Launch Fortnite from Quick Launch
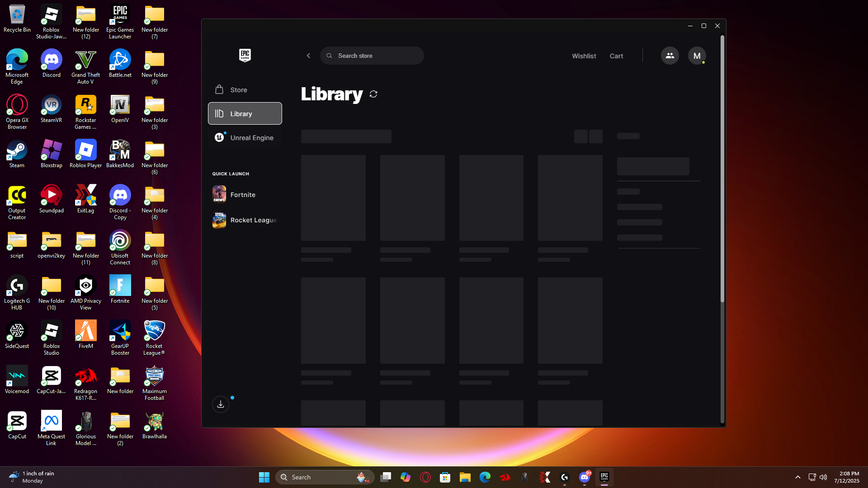The width and height of the screenshot is (868, 488). [243, 195]
